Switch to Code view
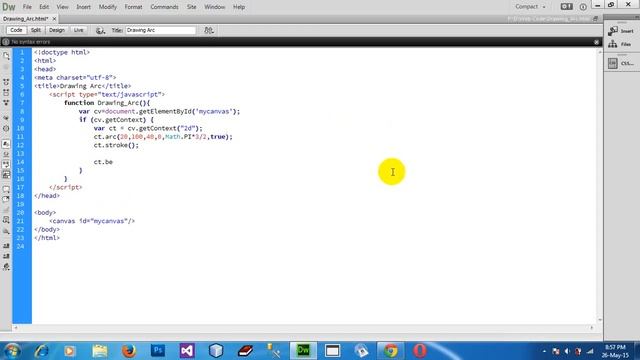This screenshot has height=360, width=640. pos(16,30)
